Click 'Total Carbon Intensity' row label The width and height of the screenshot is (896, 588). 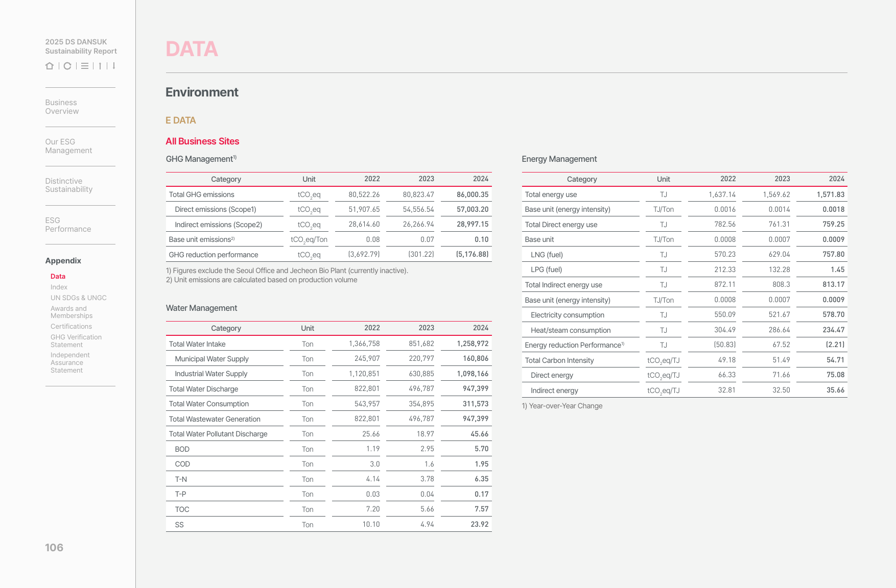tap(559, 360)
